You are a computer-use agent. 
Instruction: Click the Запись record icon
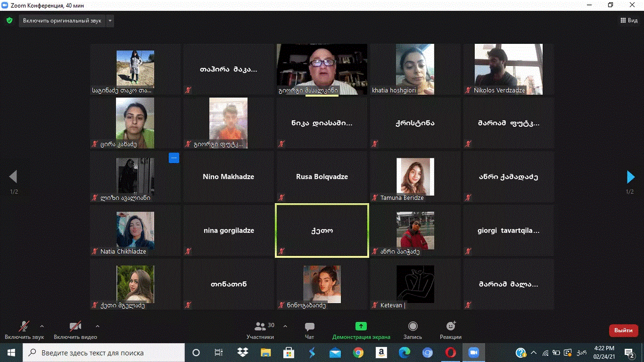[413, 327]
